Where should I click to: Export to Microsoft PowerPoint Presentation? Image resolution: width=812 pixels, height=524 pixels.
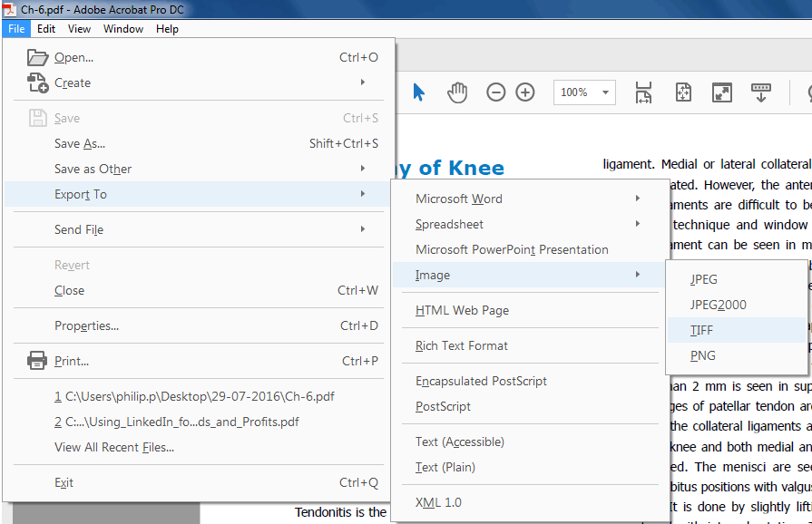529,249
